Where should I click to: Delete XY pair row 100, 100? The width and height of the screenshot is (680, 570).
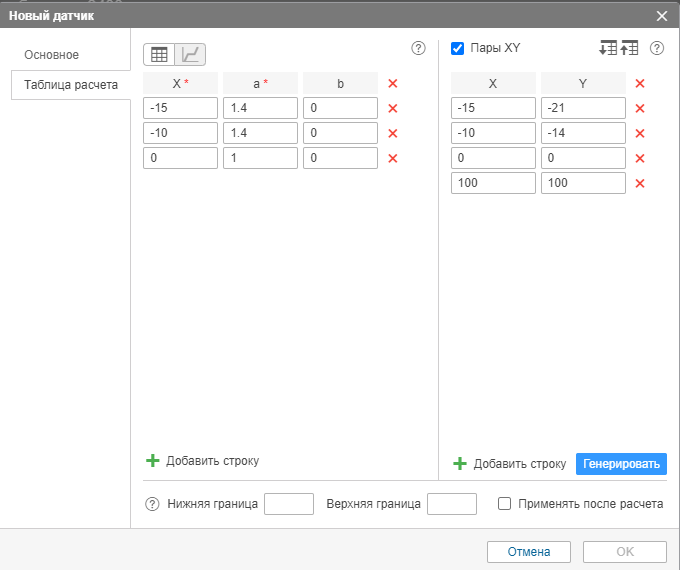tap(640, 183)
